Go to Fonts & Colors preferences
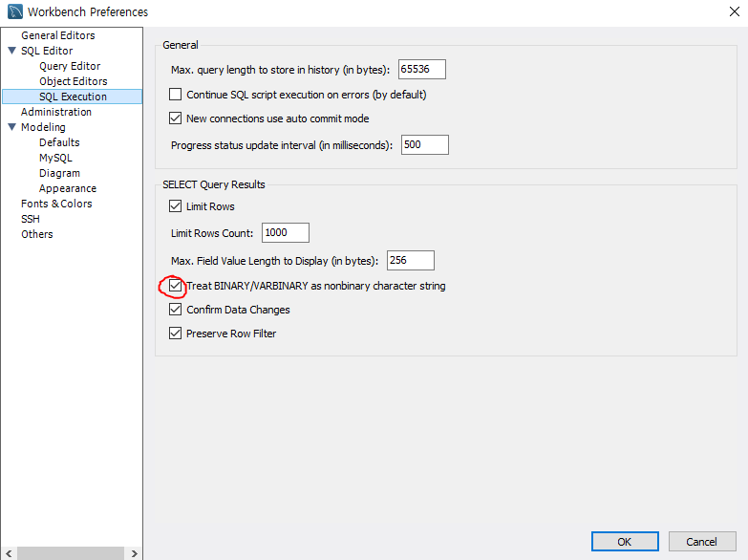Viewport: 748px width, 560px height. (x=56, y=204)
